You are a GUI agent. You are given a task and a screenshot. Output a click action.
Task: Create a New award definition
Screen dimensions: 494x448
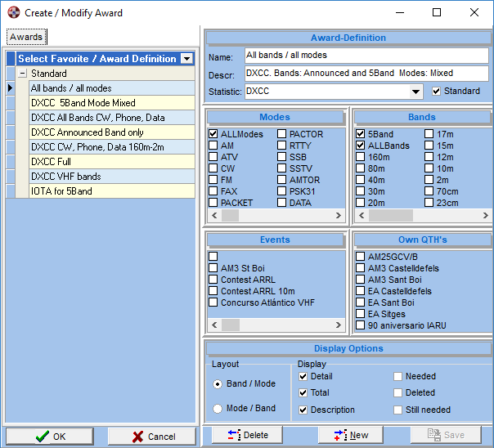coord(351,435)
